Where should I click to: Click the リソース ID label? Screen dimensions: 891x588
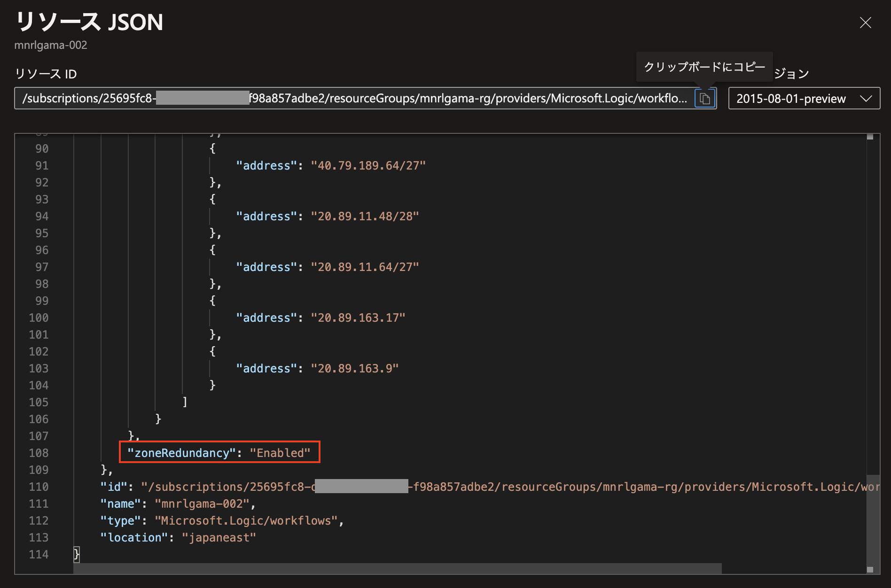click(x=46, y=74)
